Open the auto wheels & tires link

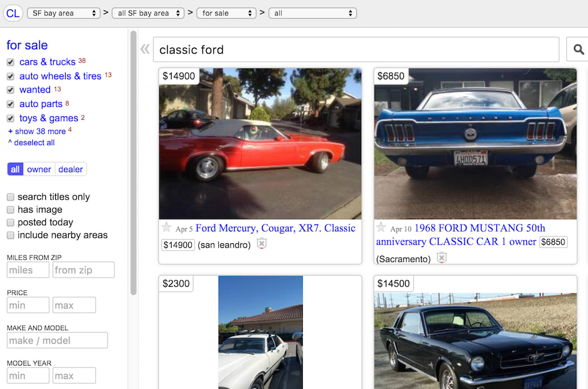click(x=61, y=76)
